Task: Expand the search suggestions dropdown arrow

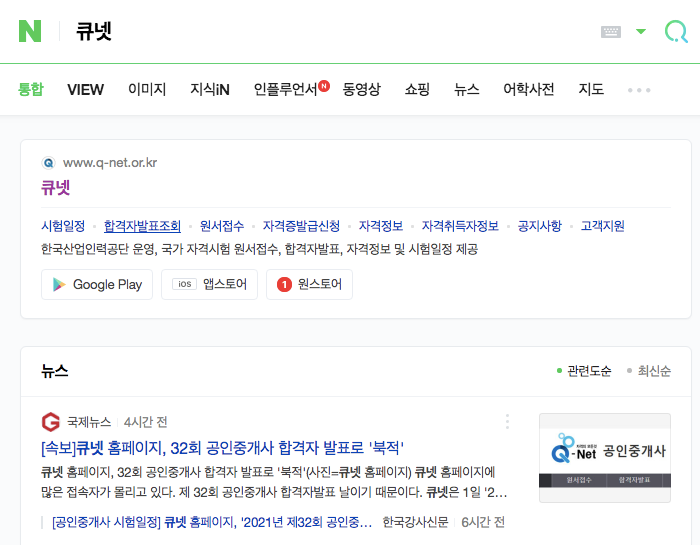Action: click(x=641, y=31)
